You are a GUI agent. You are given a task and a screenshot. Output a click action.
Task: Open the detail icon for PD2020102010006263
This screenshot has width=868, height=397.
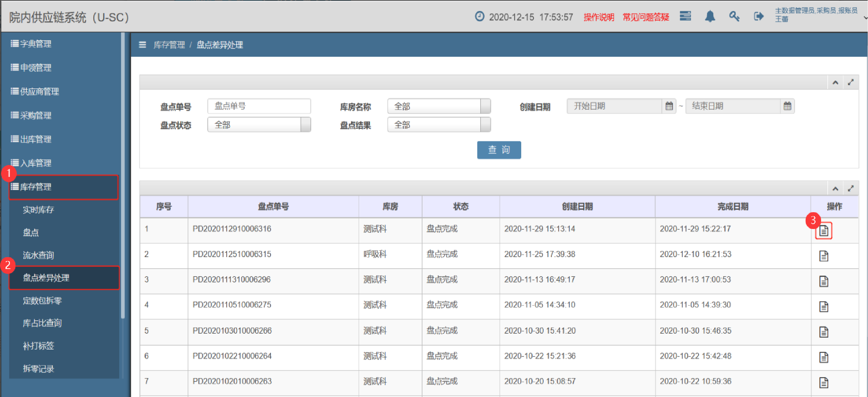tap(823, 382)
